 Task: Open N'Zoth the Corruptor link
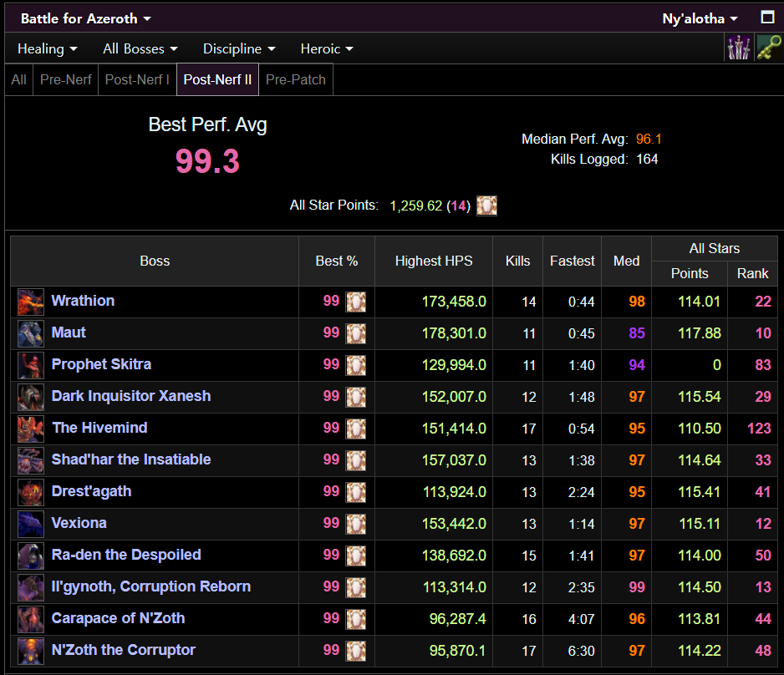point(123,650)
